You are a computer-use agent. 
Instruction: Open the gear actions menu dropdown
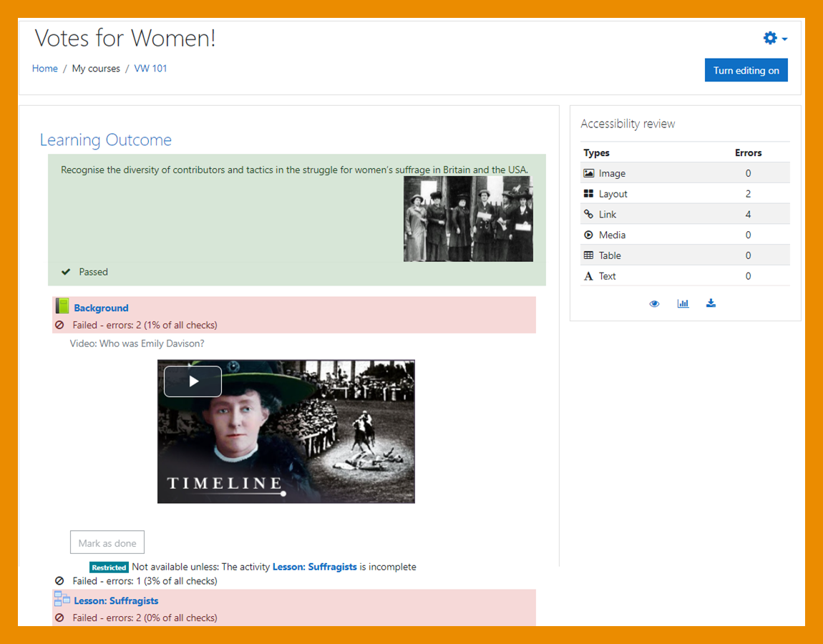[x=774, y=39]
